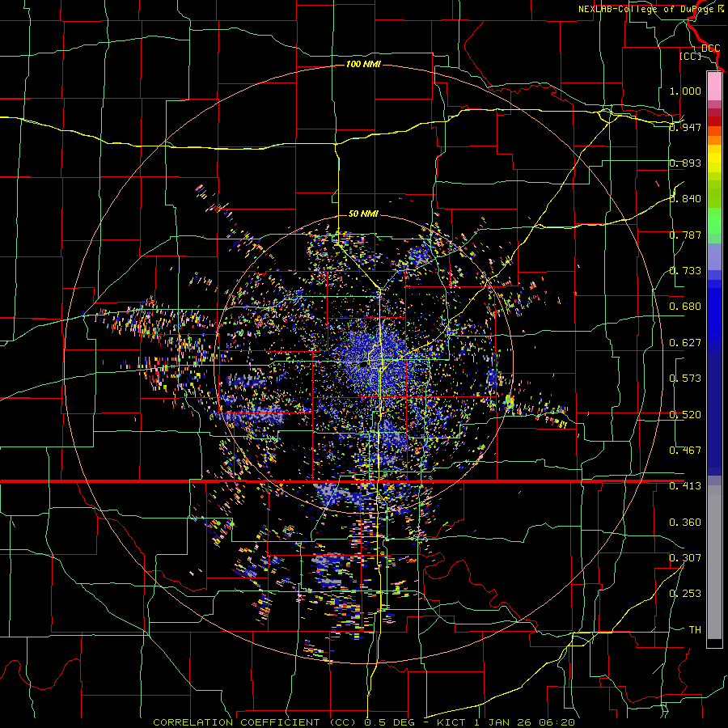Viewport: 728px width, 728px height.
Task: Click the 0.253 color scale label
Action: 685,594
